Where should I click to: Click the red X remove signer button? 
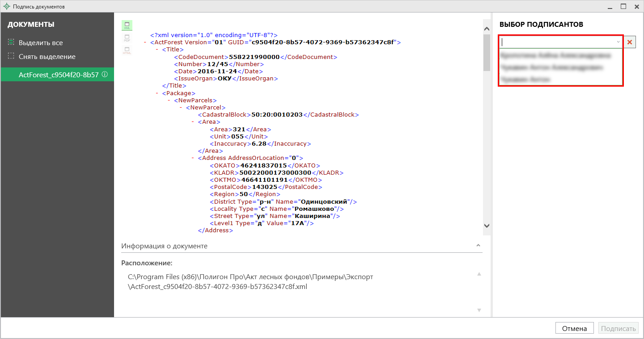coord(630,42)
